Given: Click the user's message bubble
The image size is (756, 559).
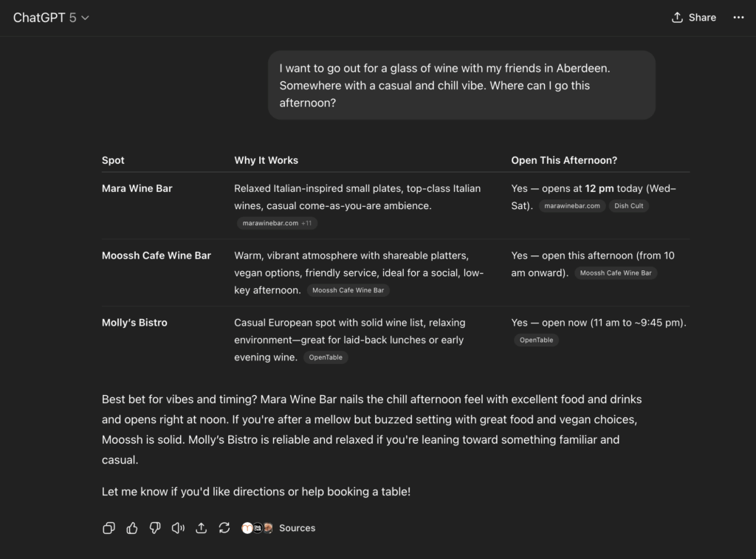Looking at the screenshot, I should tap(461, 85).
